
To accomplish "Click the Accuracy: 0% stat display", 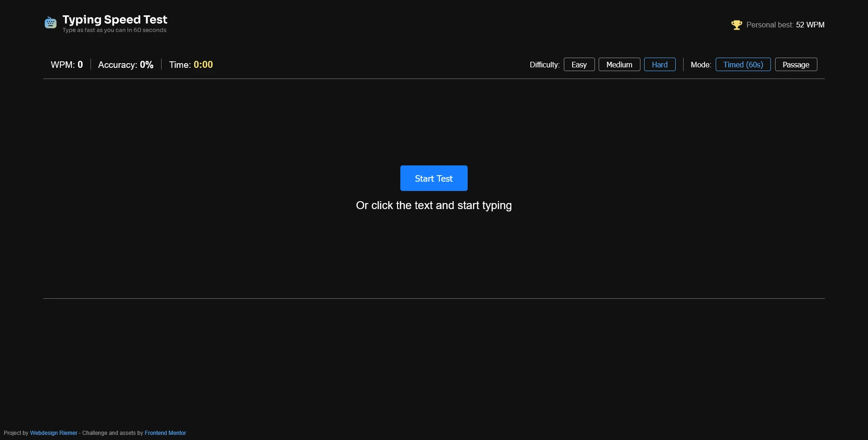I will (x=125, y=65).
